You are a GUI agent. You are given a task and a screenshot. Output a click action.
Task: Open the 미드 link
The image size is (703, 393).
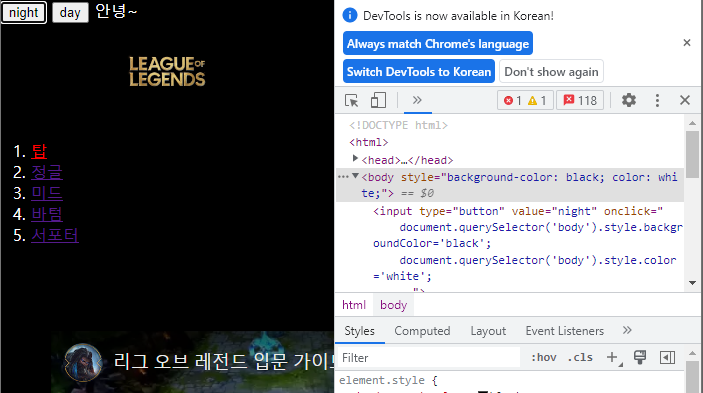47,193
